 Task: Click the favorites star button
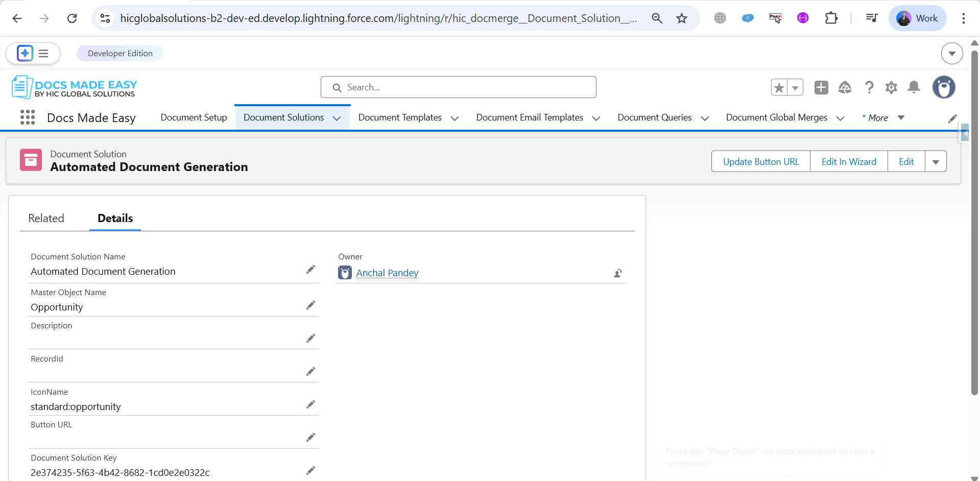point(779,87)
